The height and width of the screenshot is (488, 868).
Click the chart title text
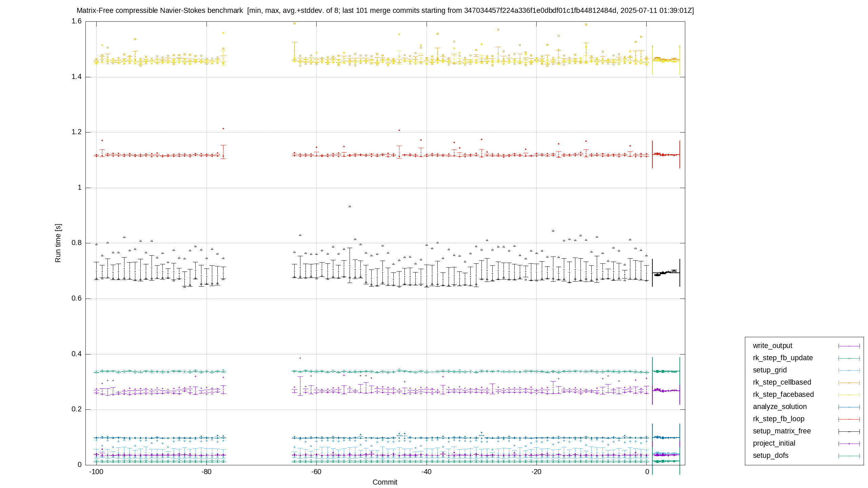tap(385, 11)
